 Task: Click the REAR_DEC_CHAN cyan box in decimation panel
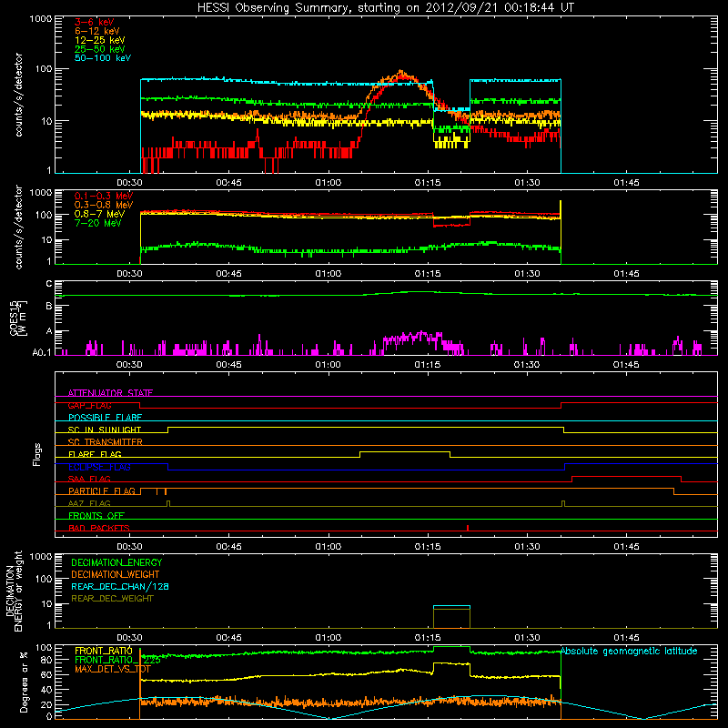click(451, 617)
